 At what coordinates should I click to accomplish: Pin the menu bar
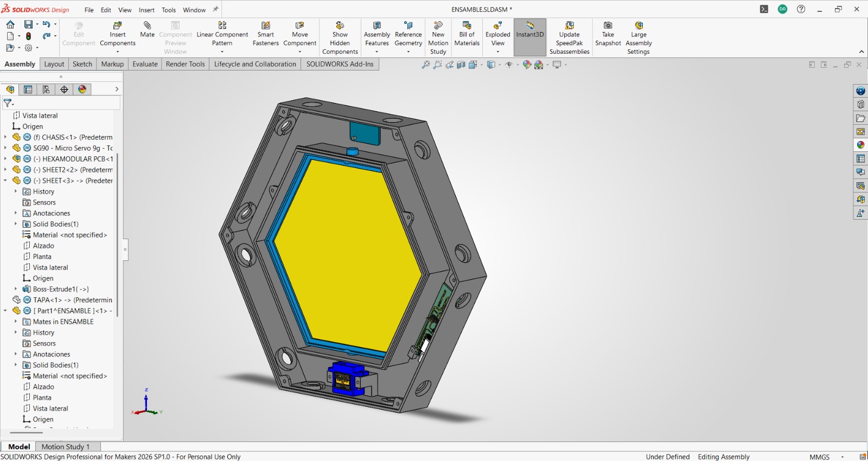[215, 9]
